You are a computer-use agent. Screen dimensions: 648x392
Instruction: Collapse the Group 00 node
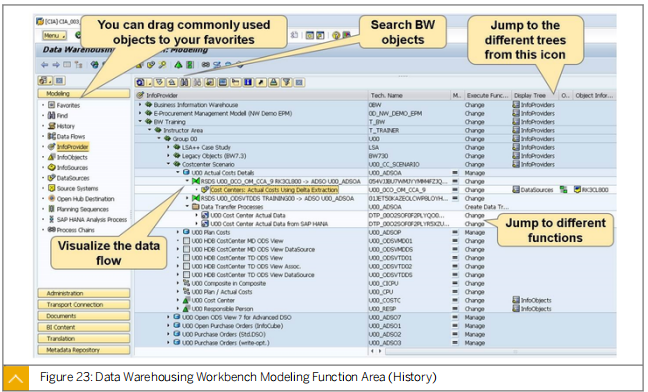pyautogui.click(x=159, y=139)
